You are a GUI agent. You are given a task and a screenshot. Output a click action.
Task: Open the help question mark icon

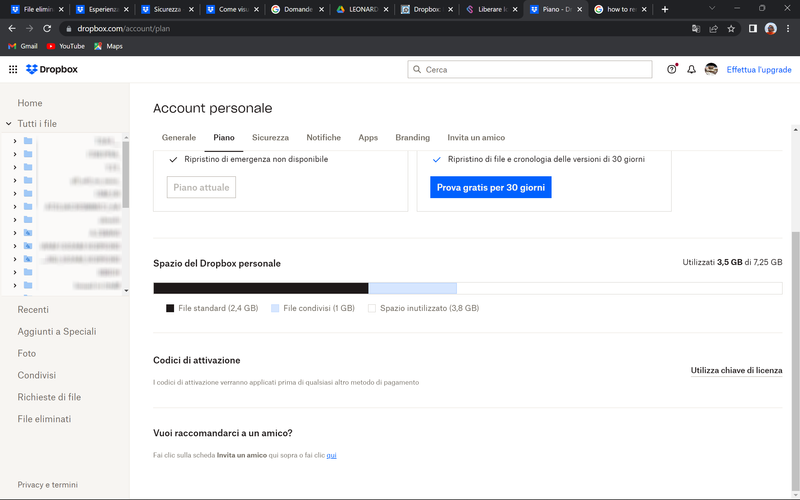tap(672, 70)
